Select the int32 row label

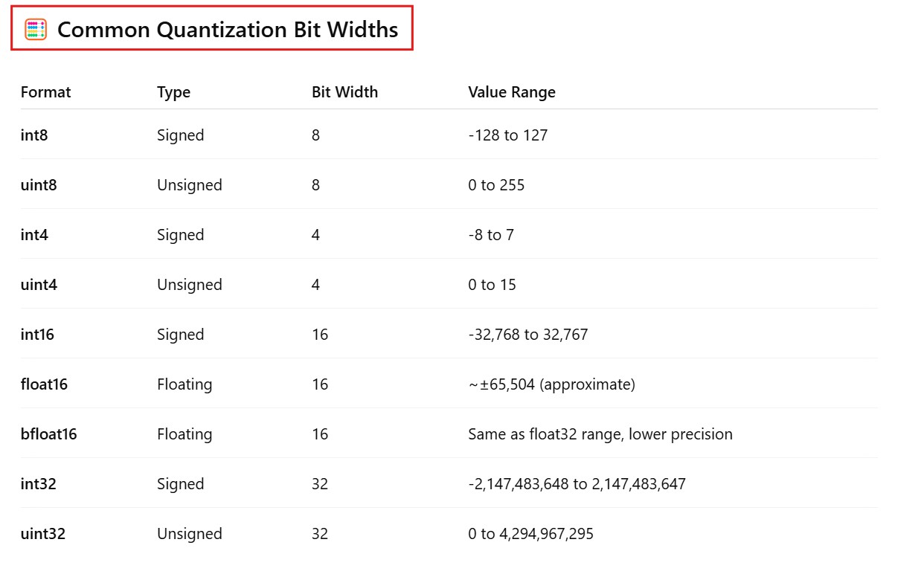click(39, 484)
